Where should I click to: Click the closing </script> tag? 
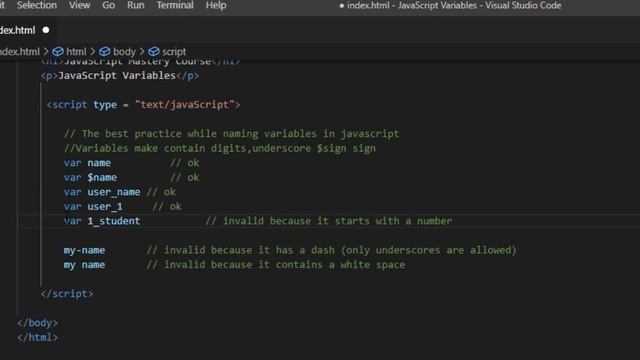click(x=67, y=294)
